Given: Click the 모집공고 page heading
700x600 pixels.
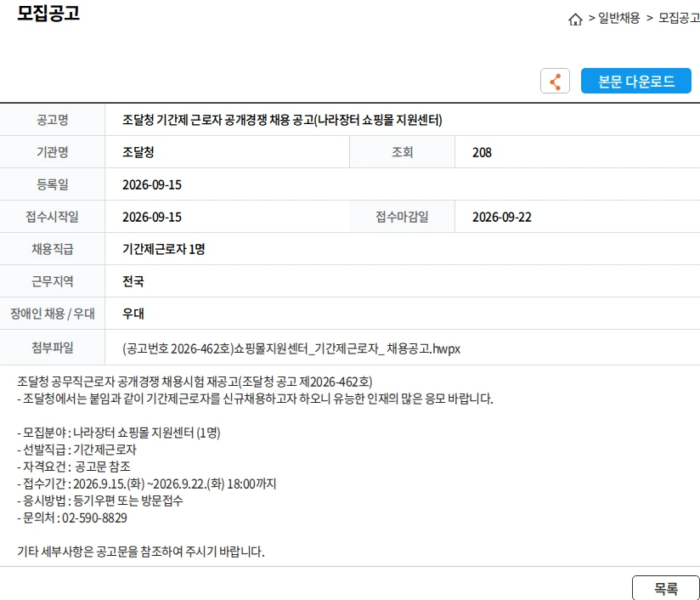Looking at the screenshot, I should [48, 13].
